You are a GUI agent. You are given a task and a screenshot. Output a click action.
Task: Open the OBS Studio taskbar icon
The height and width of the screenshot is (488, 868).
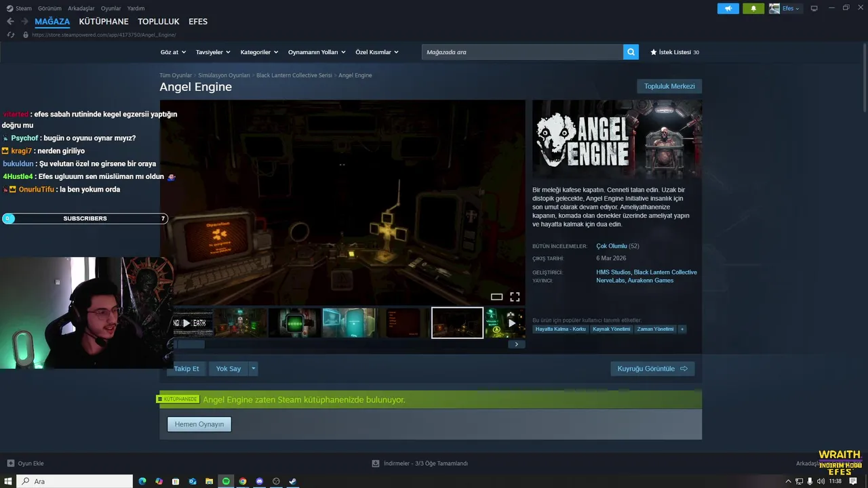tap(276, 481)
